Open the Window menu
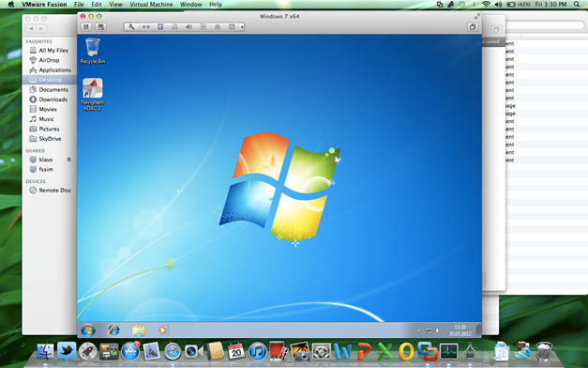Image resolution: width=588 pixels, height=368 pixels. [191, 5]
